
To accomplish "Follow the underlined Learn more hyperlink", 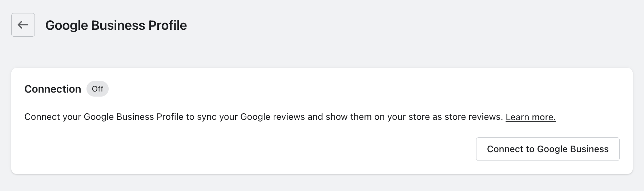I will 531,117.
